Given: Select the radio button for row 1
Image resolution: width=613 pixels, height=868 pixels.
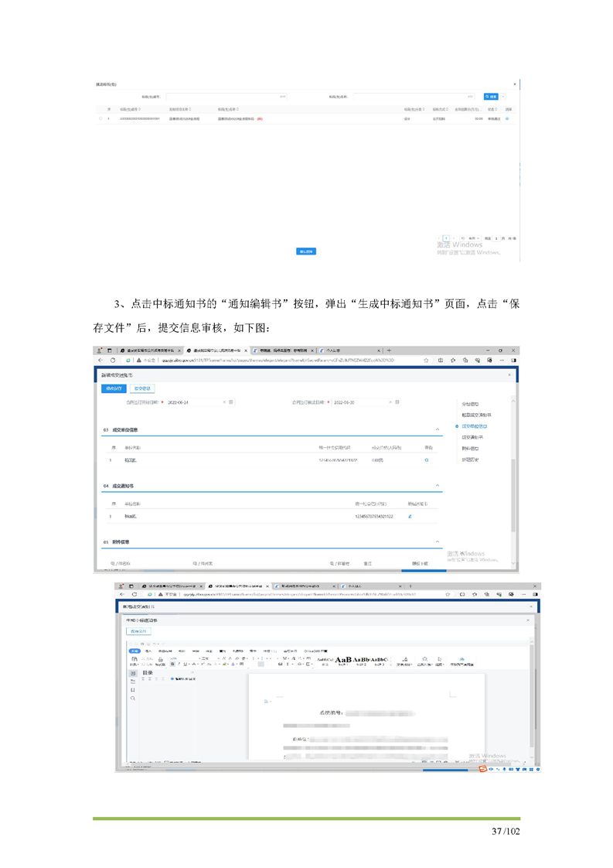Looking at the screenshot, I should [x=100, y=119].
